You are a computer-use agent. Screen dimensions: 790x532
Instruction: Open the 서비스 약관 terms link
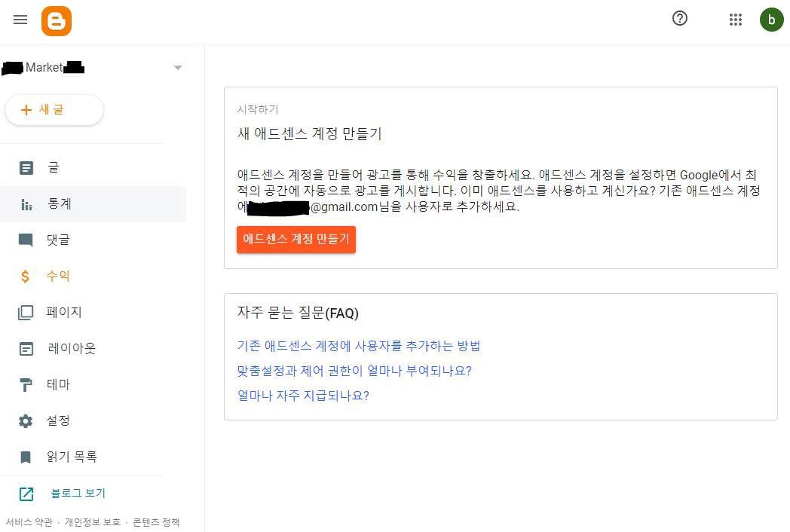coord(29,522)
